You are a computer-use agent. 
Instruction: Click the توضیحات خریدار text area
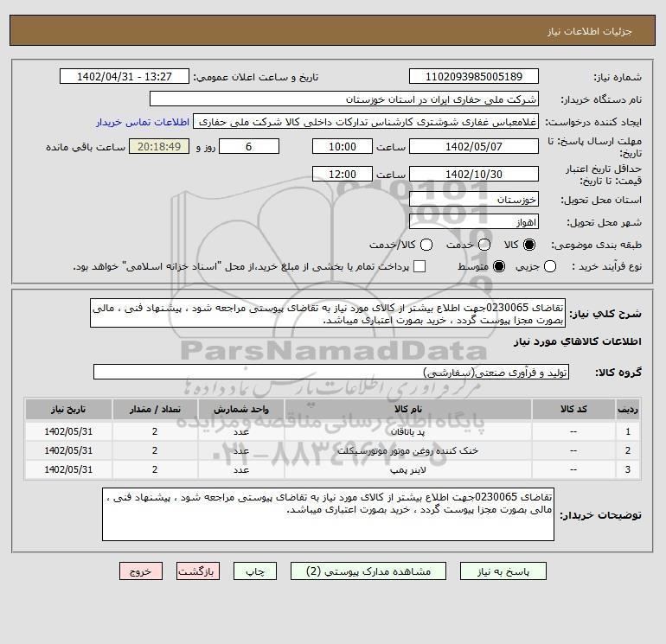coord(328,514)
